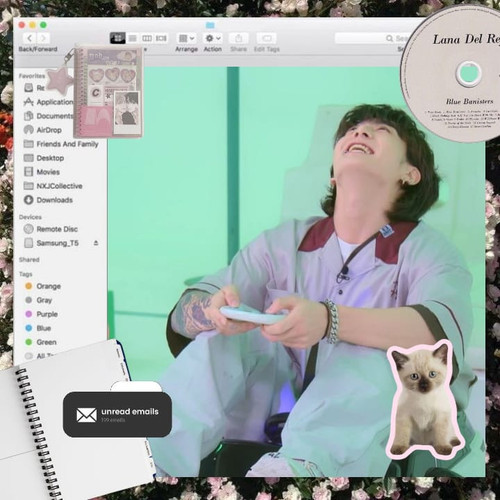Filter by the Gray tag
The height and width of the screenshot is (500, 500).
[x=39, y=300]
